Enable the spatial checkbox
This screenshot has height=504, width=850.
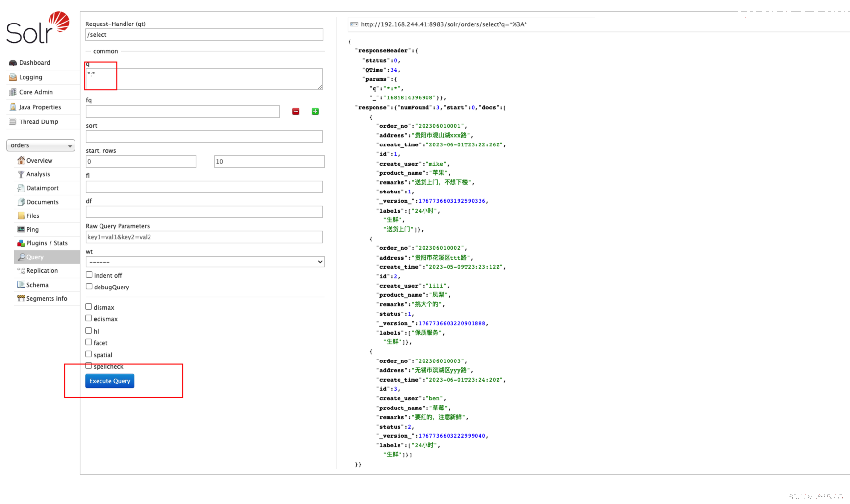click(89, 354)
